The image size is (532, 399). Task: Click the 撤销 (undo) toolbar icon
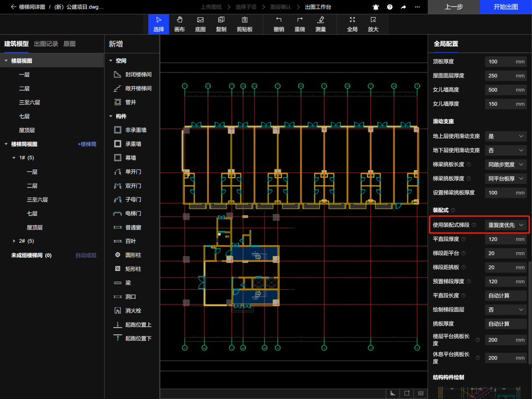pyautogui.click(x=279, y=24)
